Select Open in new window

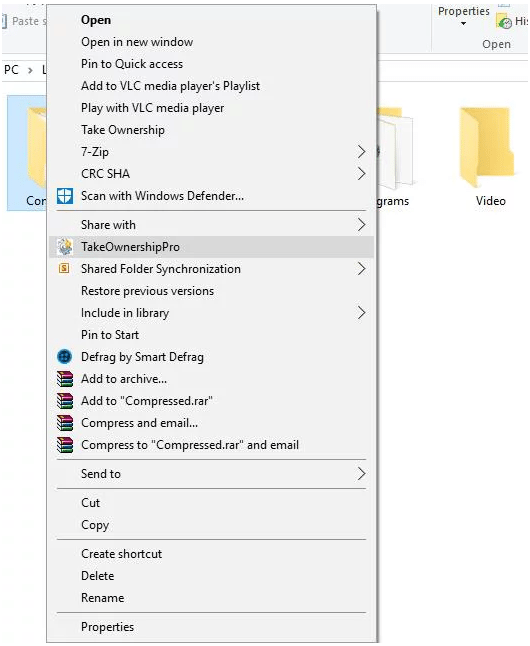point(211,42)
